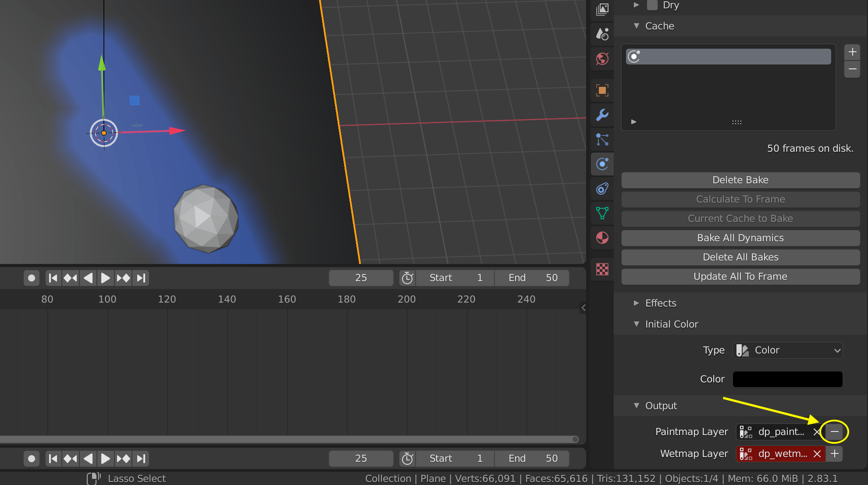Open the Particle Properties tab
The image size is (868, 485).
[602, 139]
